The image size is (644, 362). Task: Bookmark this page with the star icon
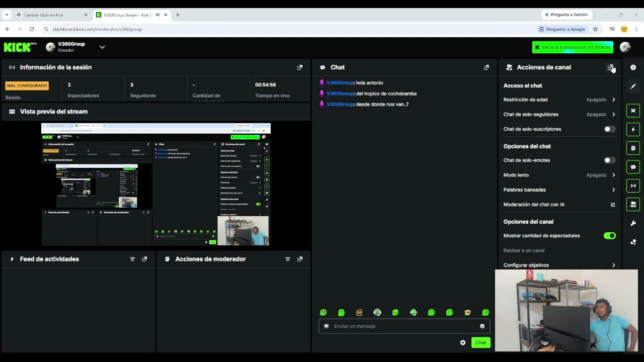[x=595, y=29]
